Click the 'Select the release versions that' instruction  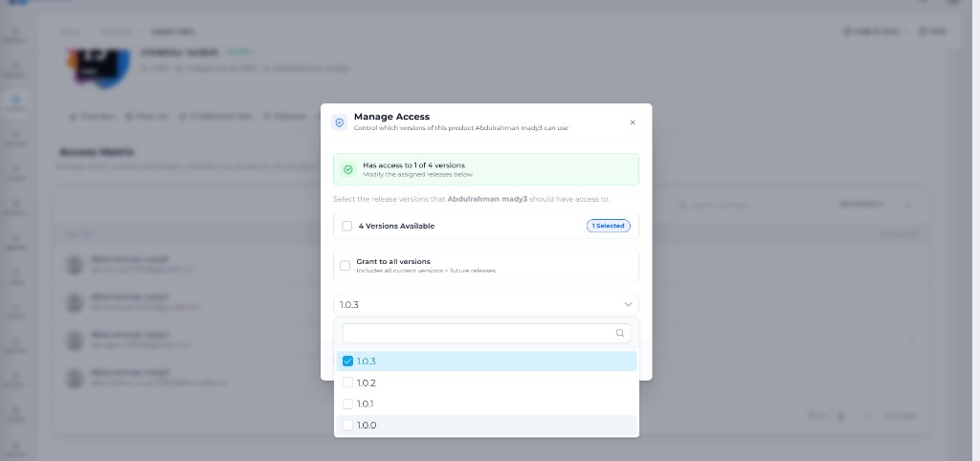point(471,199)
